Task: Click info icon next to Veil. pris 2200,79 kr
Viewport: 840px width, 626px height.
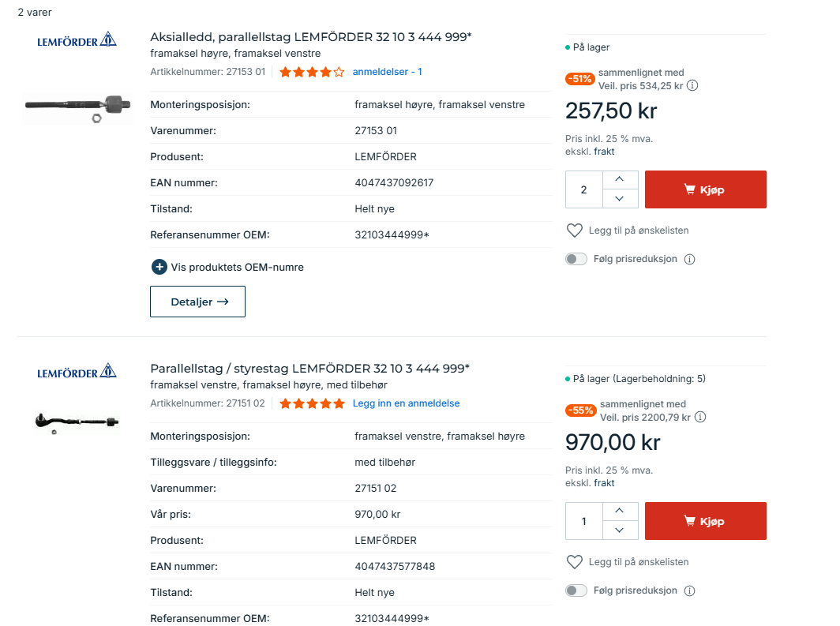Action: click(x=700, y=417)
